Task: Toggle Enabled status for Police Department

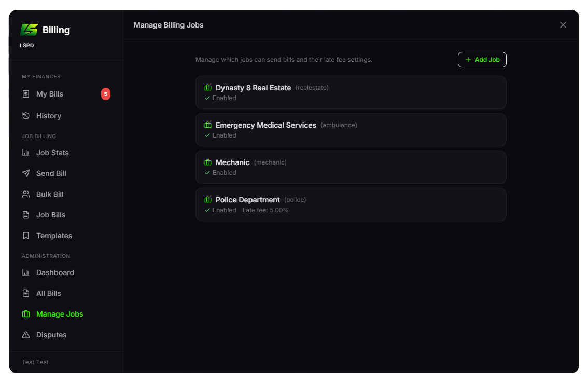Action: click(x=207, y=210)
